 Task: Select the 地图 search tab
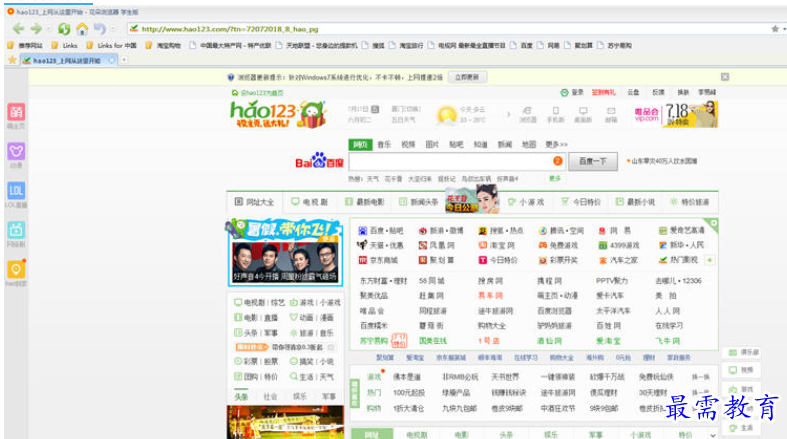click(x=529, y=144)
